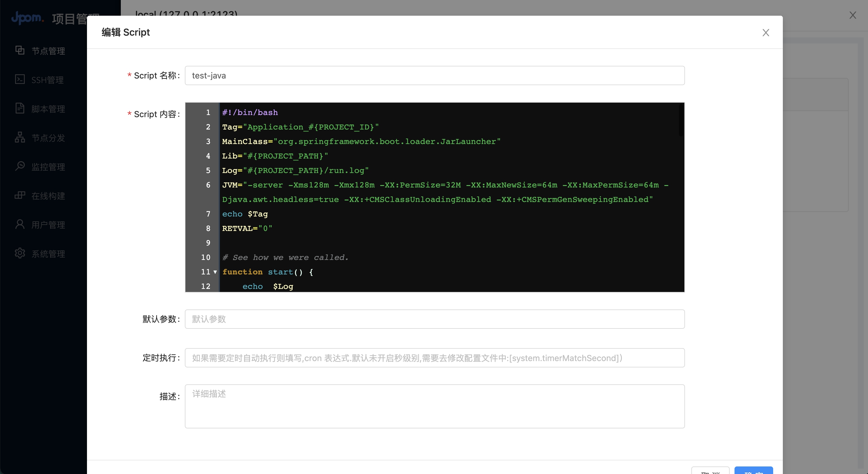The width and height of the screenshot is (868, 474).
Task: Click the 用户管理 user icon
Action: [x=20, y=224]
